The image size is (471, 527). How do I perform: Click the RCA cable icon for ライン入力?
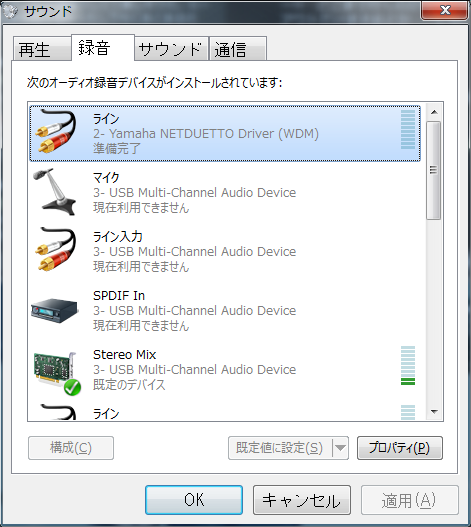point(56,250)
